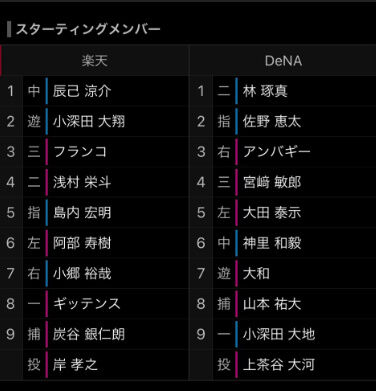
Task: Open DeNA leadoff 林 琢真
Action: 265,91
